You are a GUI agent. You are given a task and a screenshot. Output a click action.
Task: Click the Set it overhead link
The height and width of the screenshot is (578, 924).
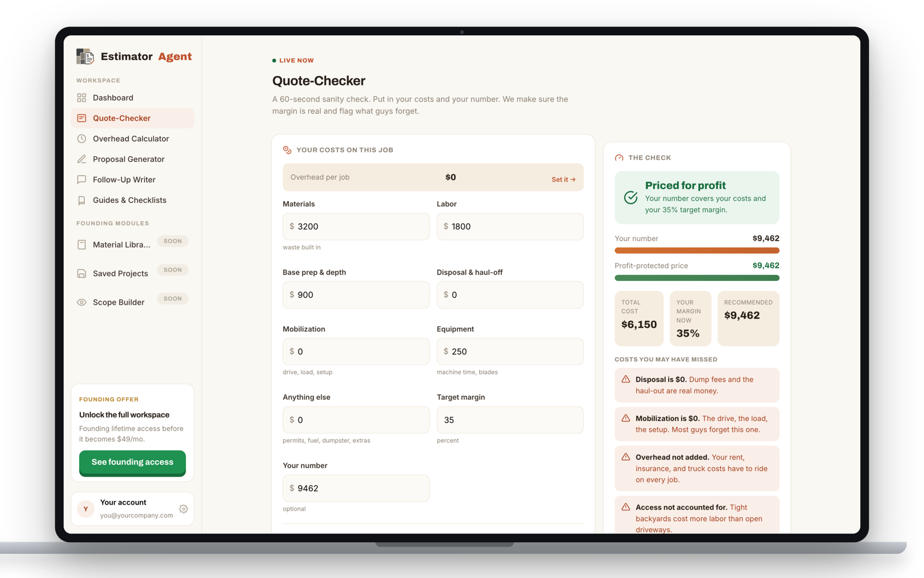(563, 180)
